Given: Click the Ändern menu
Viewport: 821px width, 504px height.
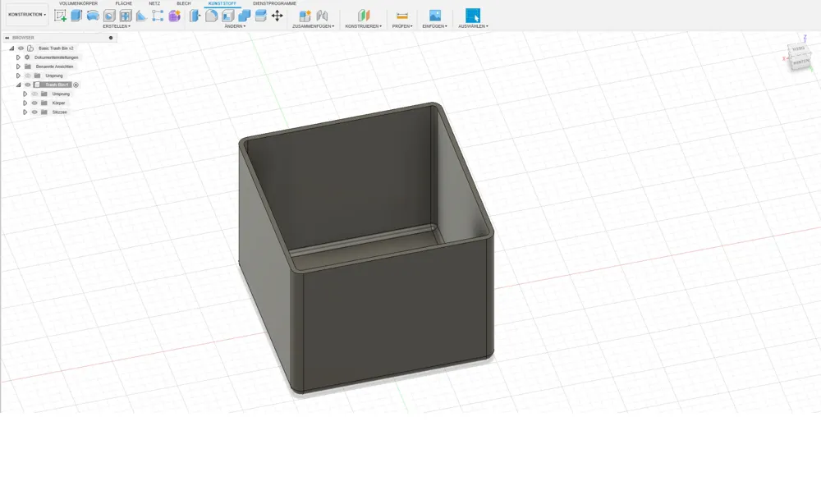Looking at the screenshot, I should point(233,25).
